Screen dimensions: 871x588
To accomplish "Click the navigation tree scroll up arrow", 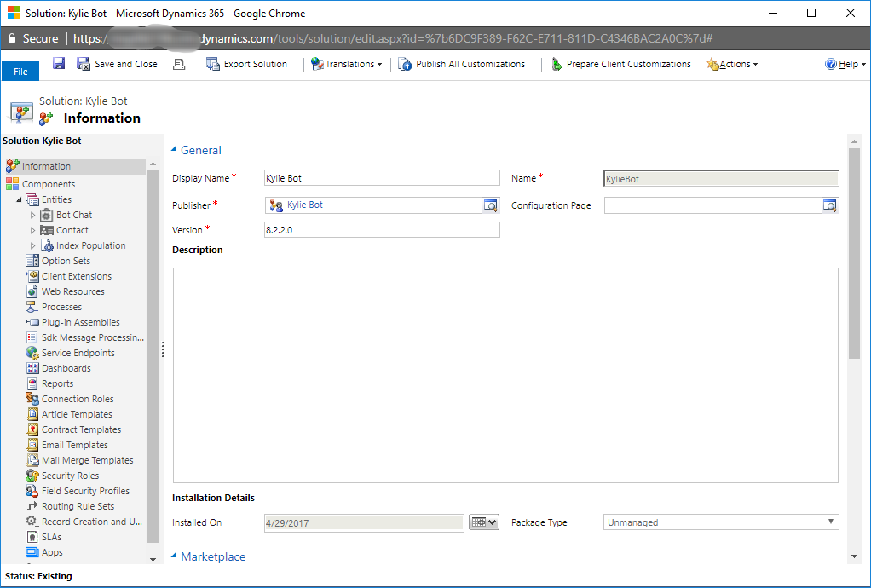I will point(153,164).
